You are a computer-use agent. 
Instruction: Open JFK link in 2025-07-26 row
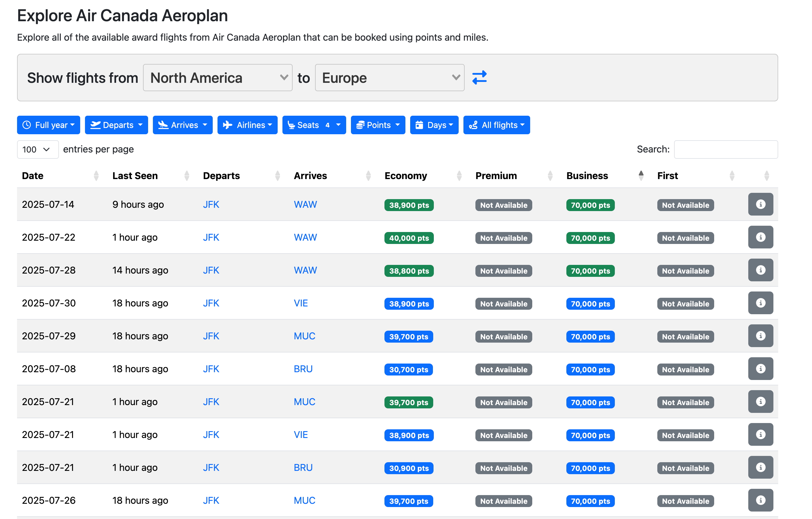pos(211,500)
